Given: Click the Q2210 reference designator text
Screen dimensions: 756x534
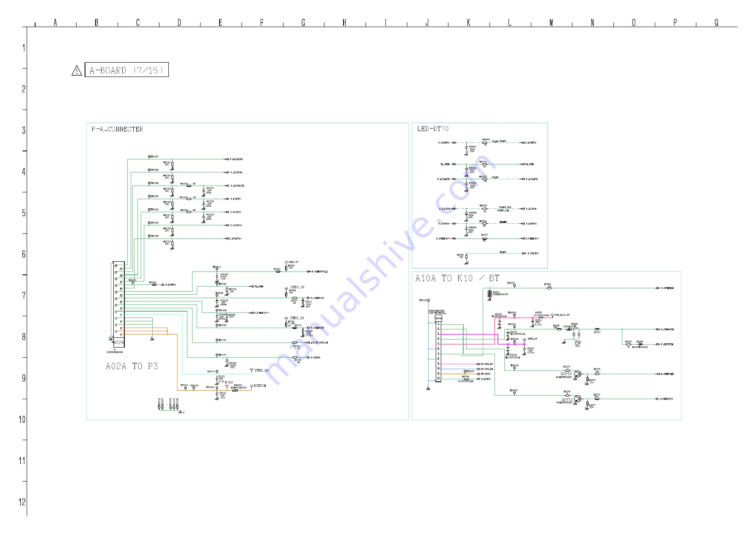Looking at the screenshot, I should [x=566, y=374].
